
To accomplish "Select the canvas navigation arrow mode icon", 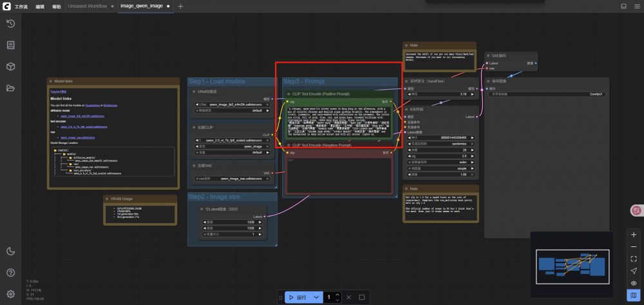I will pos(634,271).
